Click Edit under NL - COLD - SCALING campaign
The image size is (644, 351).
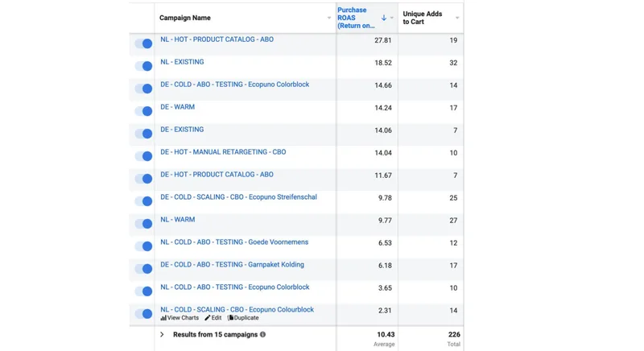click(213, 318)
